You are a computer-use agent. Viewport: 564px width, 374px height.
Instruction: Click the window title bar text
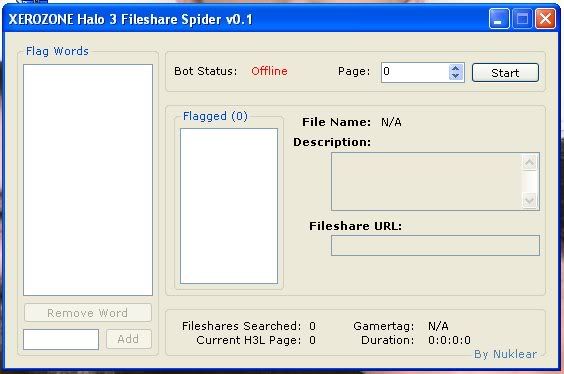(x=131, y=19)
